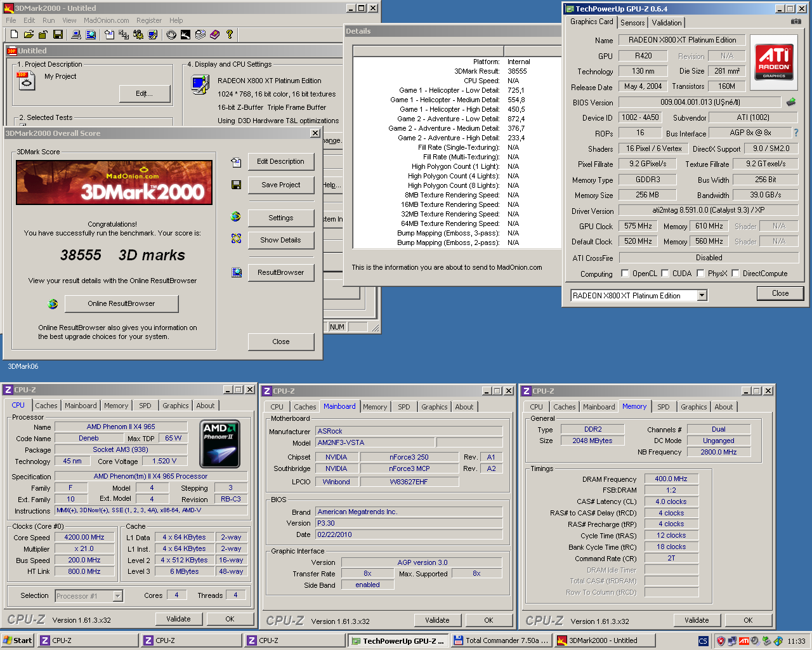
Task: Click the display settings monitor toolbar icon
Action: click(x=153, y=34)
